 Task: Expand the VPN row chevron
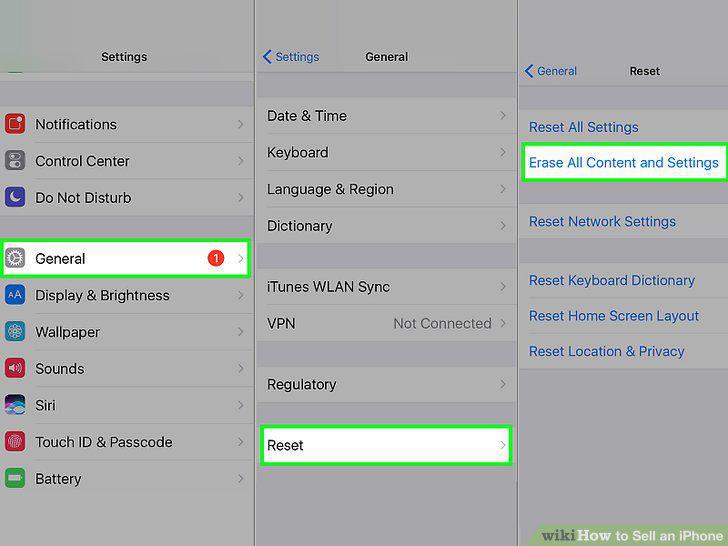coord(503,323)
